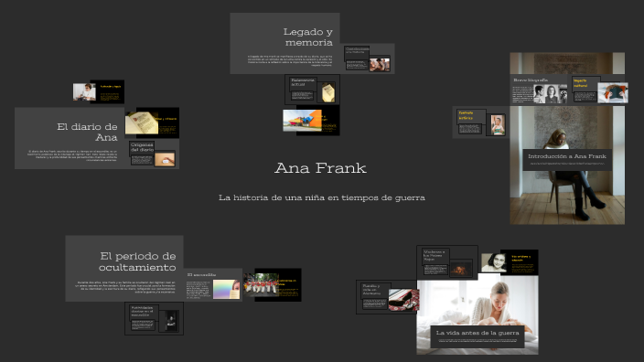Open the "Contribuciones a la historia" subtopic
This screenshot has height=362, width=644.
click(x=367, y=59)
